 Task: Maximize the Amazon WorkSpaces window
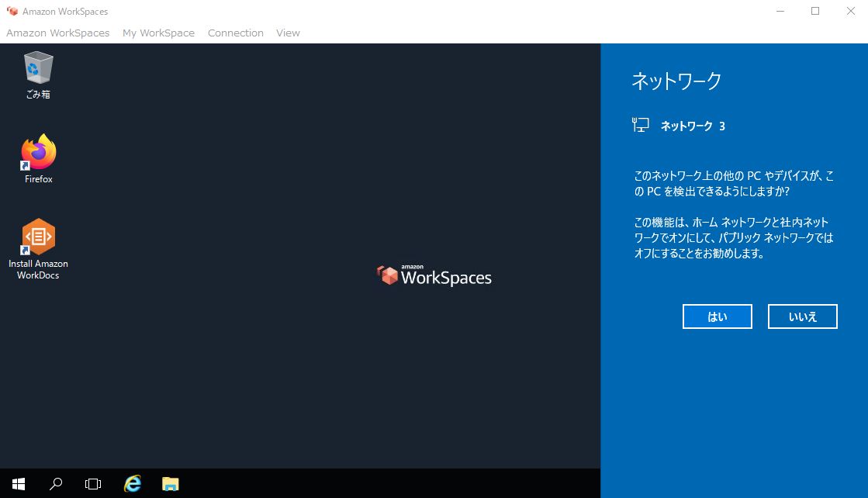814,11
